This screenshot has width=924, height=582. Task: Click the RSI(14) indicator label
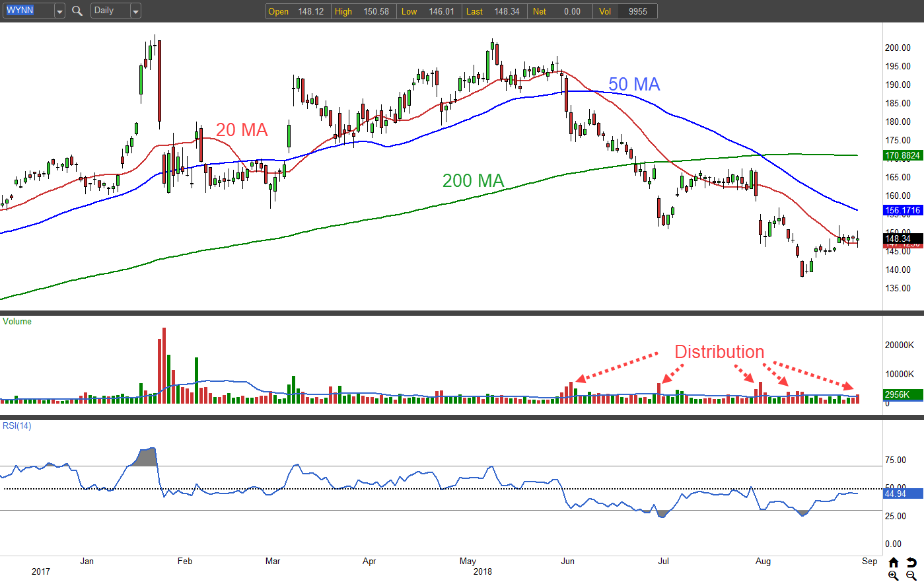[17, 426]
